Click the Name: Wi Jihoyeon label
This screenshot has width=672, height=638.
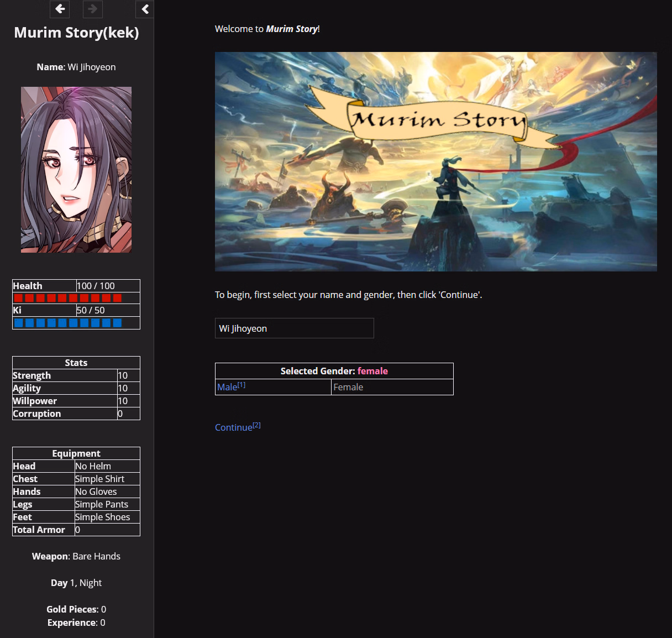pyautogui.click(x=76, y=67)
